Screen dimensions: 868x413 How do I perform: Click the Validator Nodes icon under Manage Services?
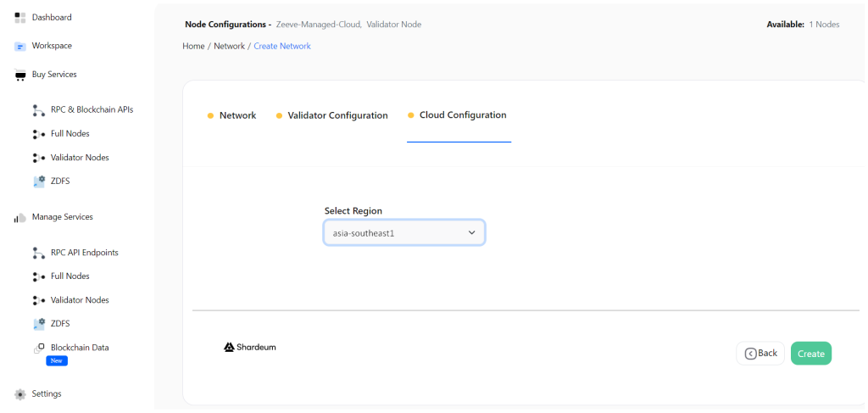(x=39, y=300)
